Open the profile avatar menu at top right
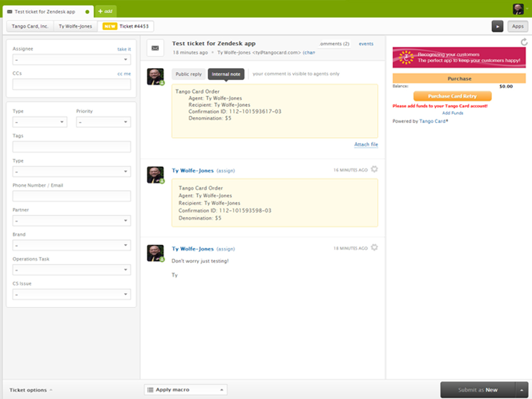 pyautogui.click(x=518, y=9)
